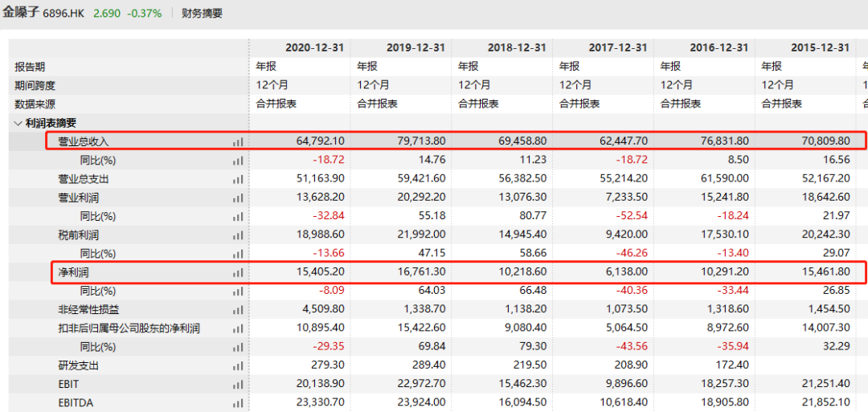Select the 净利润 row label

(x=74, y=272)
